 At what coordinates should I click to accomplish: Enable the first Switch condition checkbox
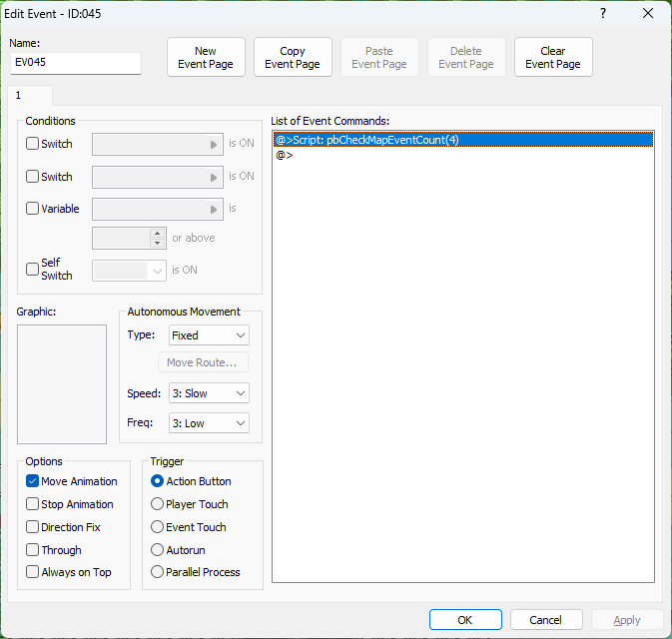(x=33, y=144)
